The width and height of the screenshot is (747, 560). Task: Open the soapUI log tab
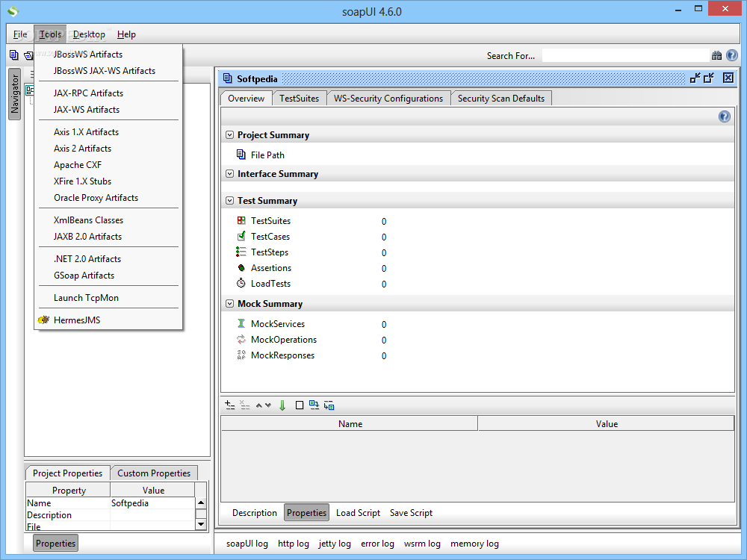tap(247, 544)
